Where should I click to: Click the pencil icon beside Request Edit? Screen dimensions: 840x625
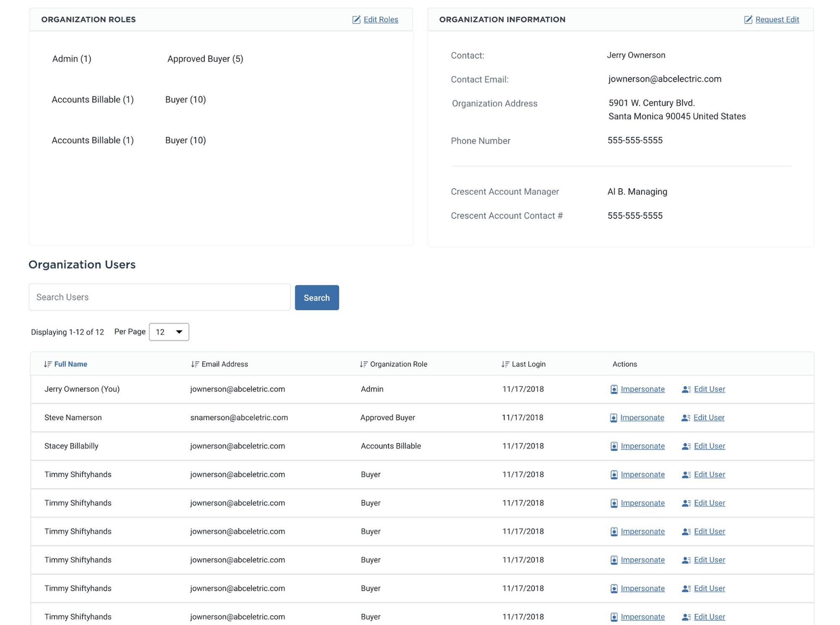pyautogui.click(x=748, y=20)
